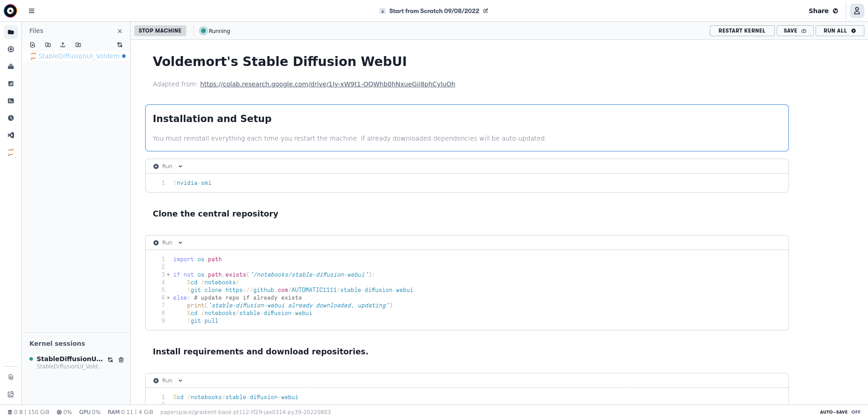The height and width of the screenshot is (419, 868).
Task: Click 'Install requirements and download repositories.' heading
Action: [x=260, y=352]
